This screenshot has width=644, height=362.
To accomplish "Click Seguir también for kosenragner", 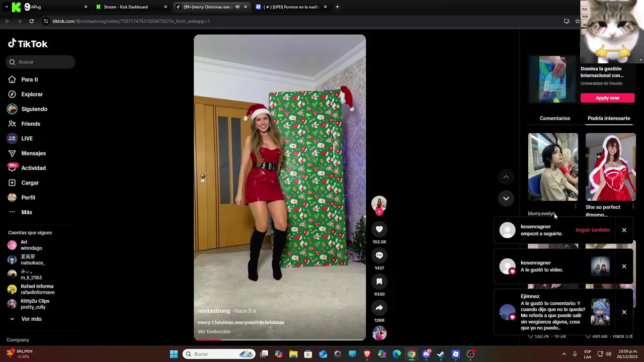I will pyautogui.click(x=592, y=230).
